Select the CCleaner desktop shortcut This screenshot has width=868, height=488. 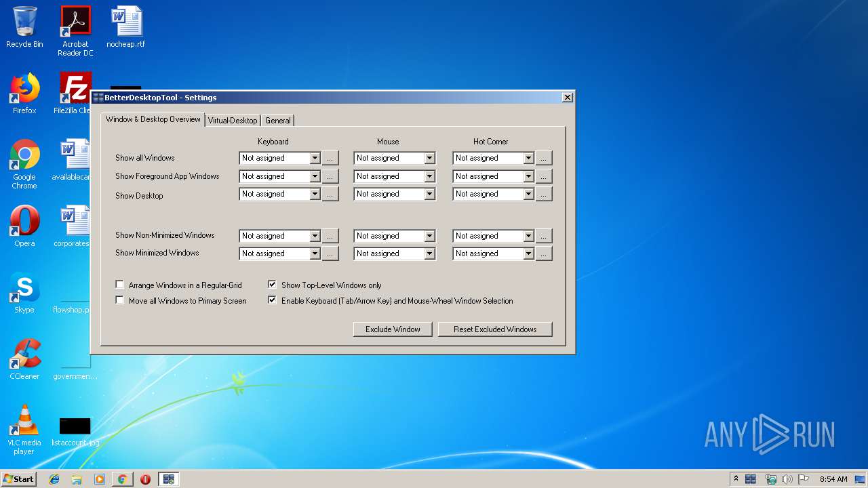24,359
